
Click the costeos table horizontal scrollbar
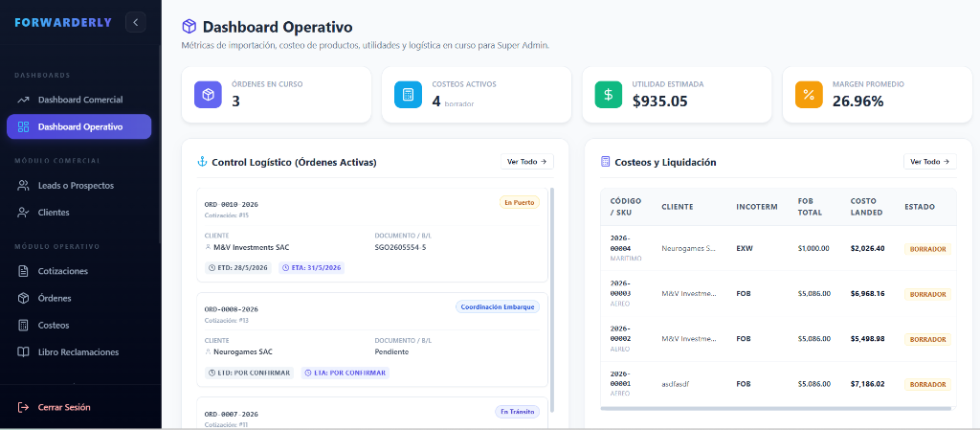point(775,408)
